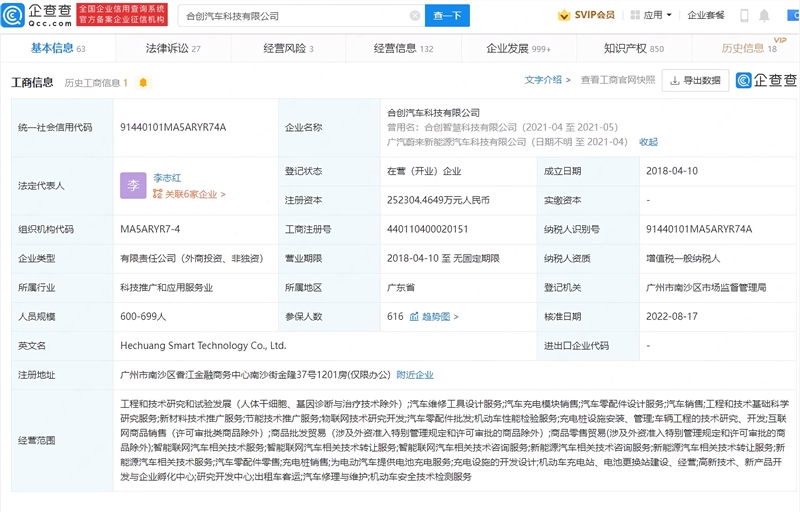Click the 查一下 search button
Viewport: 800px width, 512px height.
coord(447,16)
